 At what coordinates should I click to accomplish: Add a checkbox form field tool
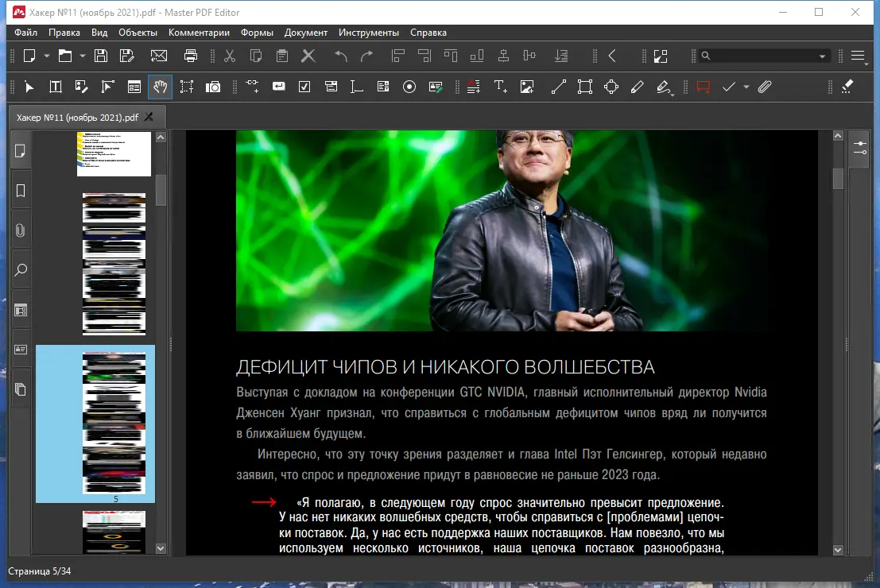(x=304, y=87)
